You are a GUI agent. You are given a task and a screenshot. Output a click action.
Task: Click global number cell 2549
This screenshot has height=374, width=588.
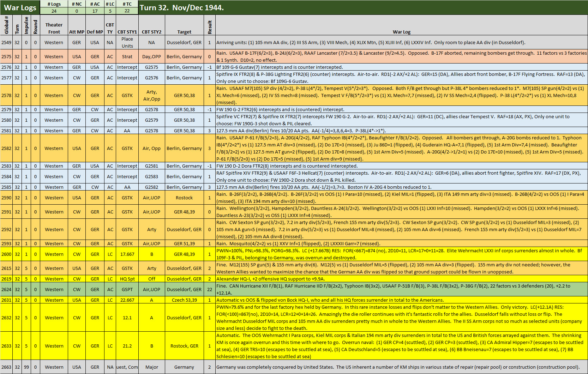click(x=6, y=42)
